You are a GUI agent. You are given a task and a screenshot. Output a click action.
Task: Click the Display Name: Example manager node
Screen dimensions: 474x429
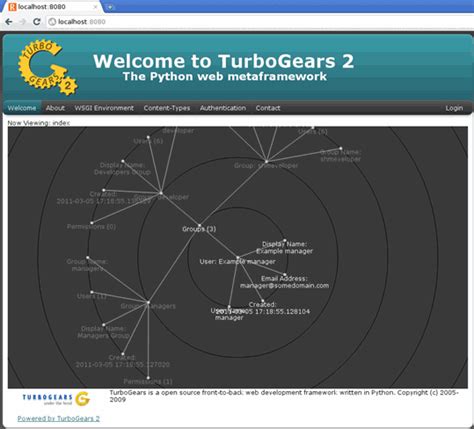[284, 248]
